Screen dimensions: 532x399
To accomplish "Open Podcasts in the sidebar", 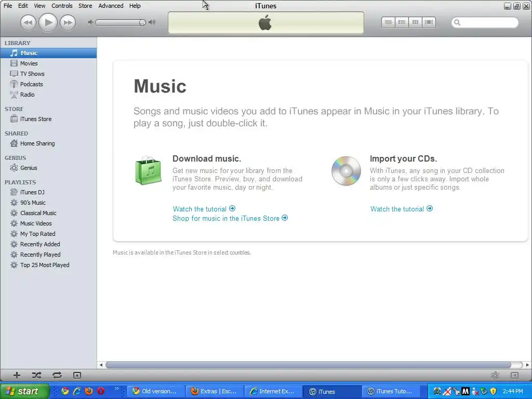I will coord(48,84).
